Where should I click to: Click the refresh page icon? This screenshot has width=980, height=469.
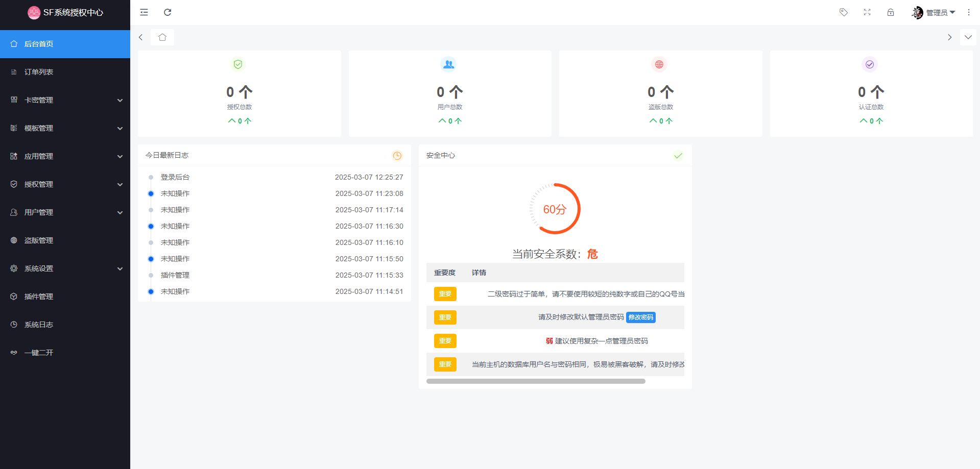tap(168, 12)
